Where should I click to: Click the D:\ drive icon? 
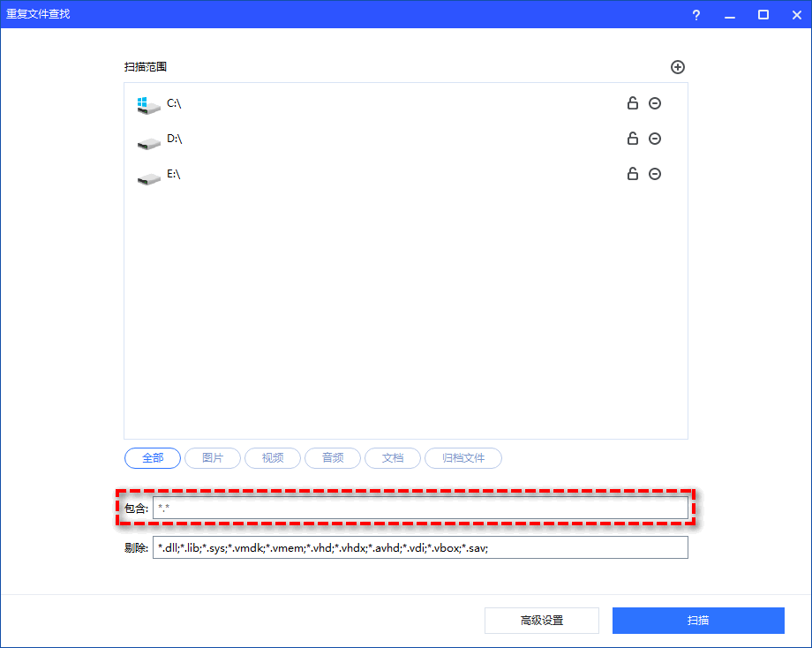(147, 139)
